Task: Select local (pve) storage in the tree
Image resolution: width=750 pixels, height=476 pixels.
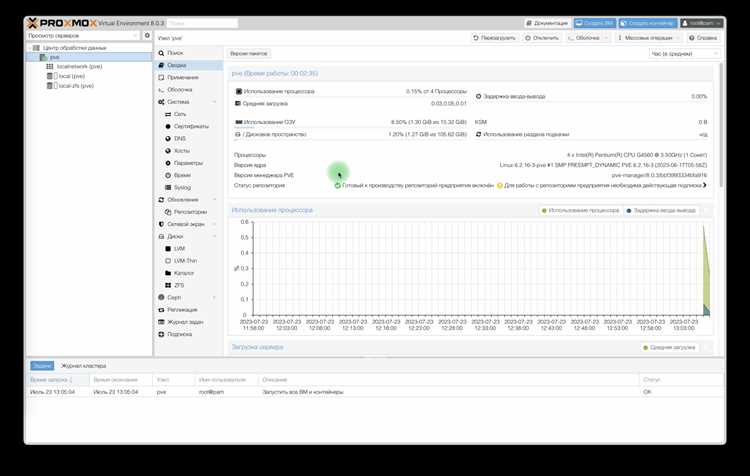Action: (x=71, y=76)
